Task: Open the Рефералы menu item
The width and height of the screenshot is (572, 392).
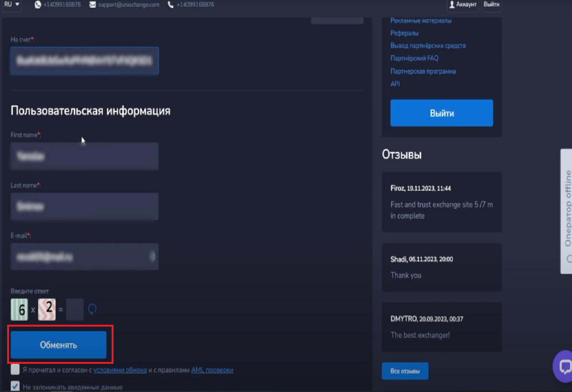Action: point(404,33)
